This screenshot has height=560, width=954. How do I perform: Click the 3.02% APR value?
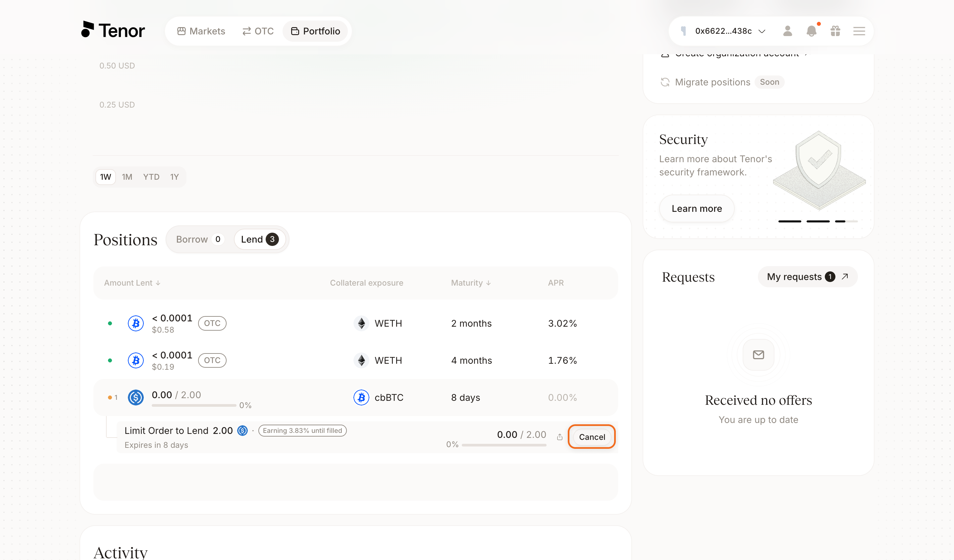(x=562, y=323)
